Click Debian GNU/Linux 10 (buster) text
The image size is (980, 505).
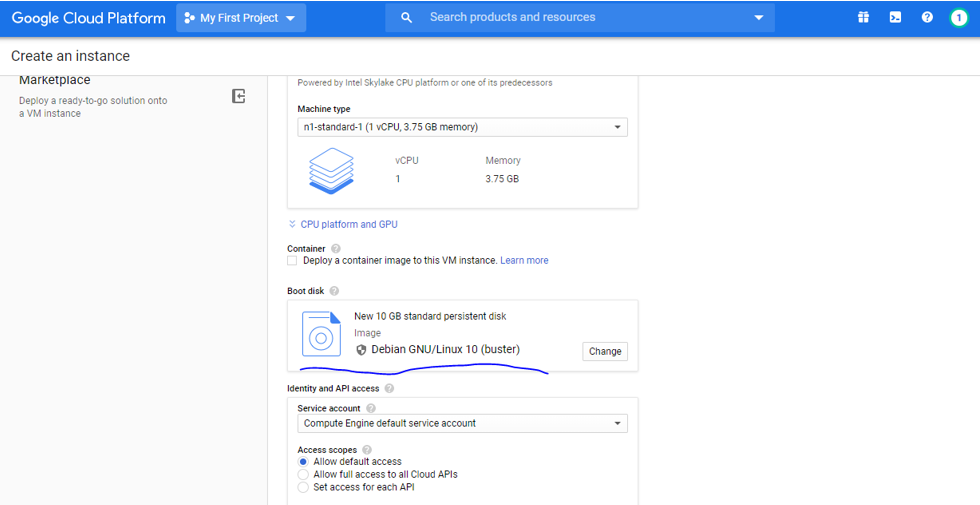(x=446, y=349)
